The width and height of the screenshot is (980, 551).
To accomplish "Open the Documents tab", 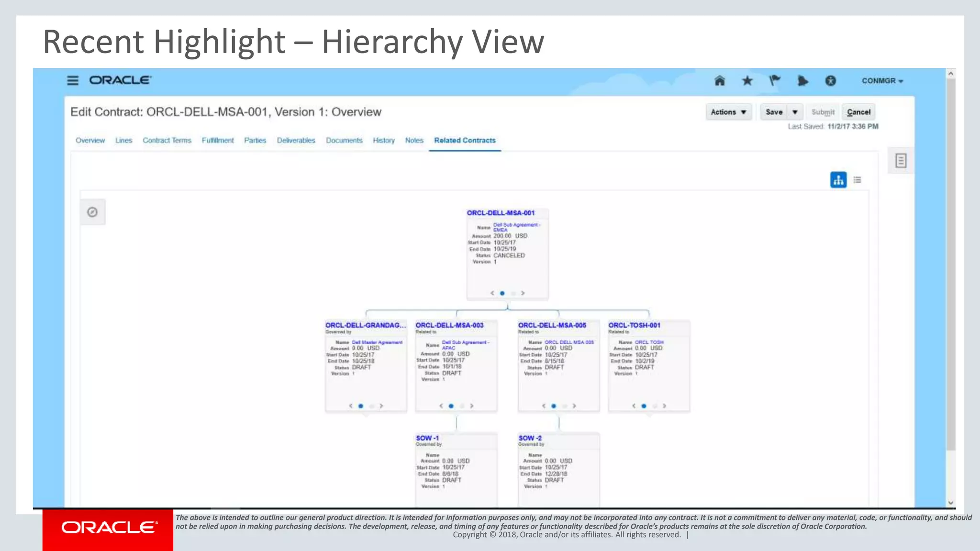I will pos(344,140).
